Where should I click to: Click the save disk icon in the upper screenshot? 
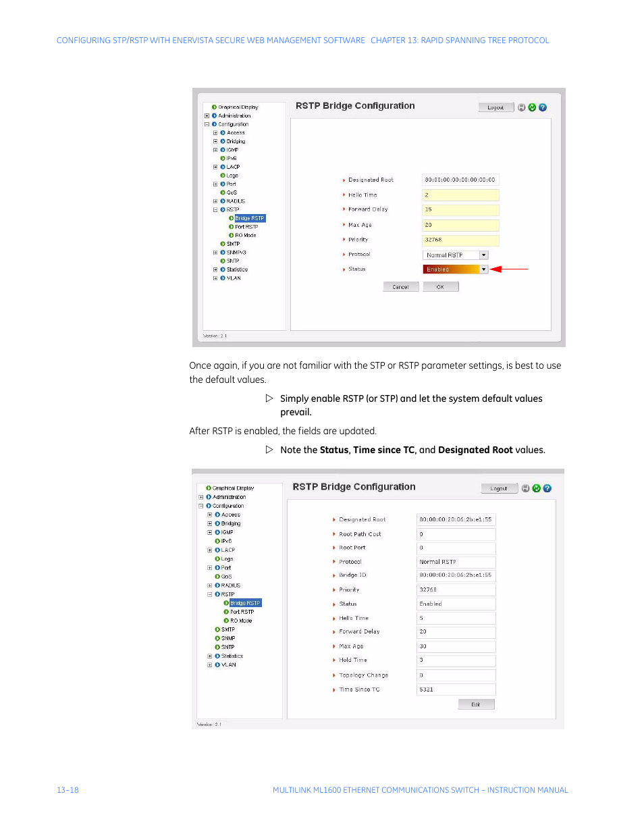click(x=522, y=107)
